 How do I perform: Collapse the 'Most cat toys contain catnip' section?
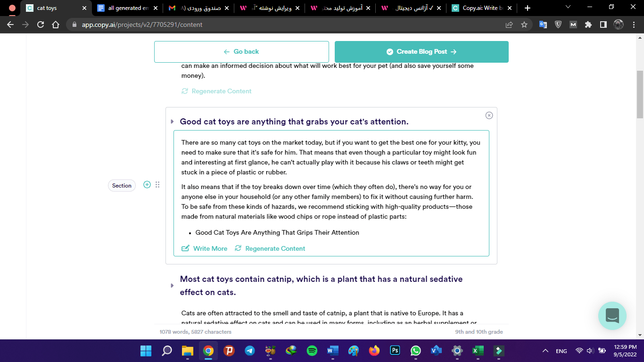(x=172, y=286)
